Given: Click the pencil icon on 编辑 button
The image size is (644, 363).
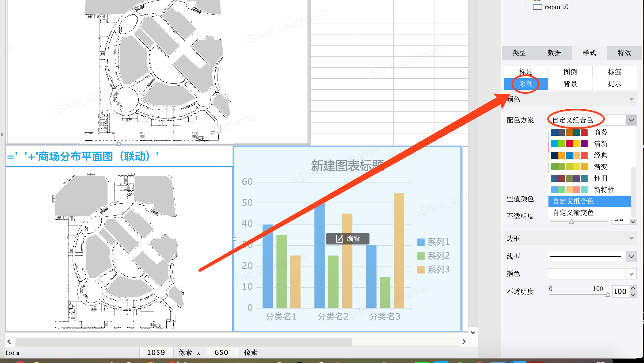Looking at the screenshot, I should coord(340,239).
